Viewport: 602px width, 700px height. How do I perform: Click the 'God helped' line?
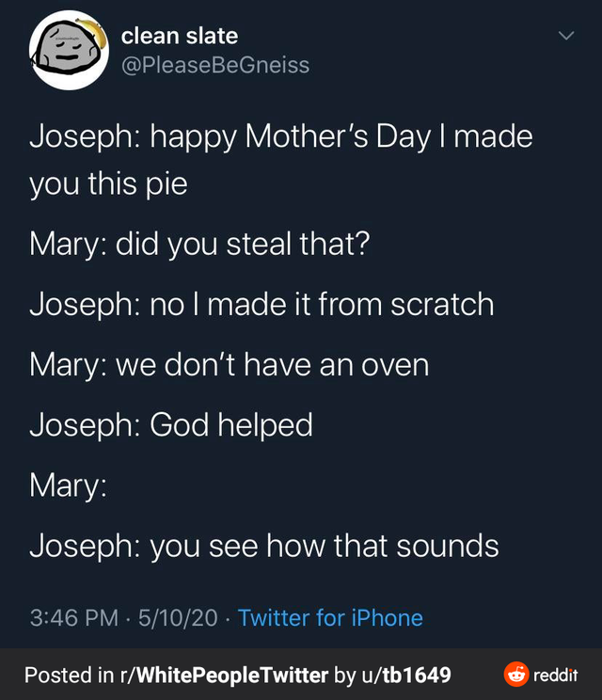pyautogui.click(x=170, y=424)
